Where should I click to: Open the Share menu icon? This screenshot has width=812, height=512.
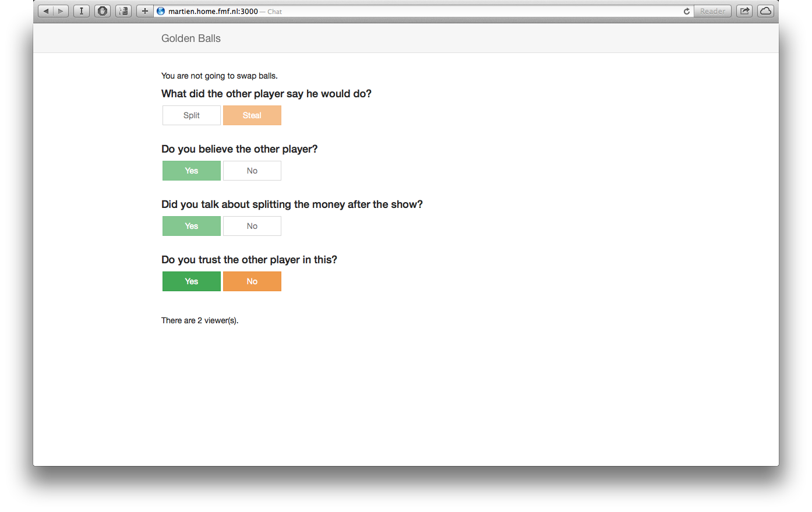pyautogui.click(x=744, y=11)
